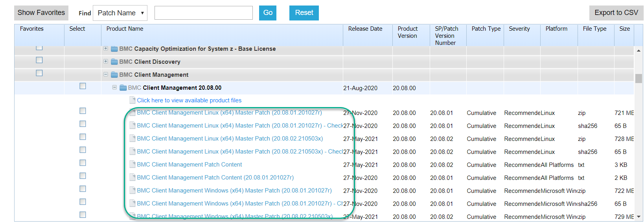Open Patch Content (20.08.01.201027r) link
The image size is (644, 222).
(215, 178)
